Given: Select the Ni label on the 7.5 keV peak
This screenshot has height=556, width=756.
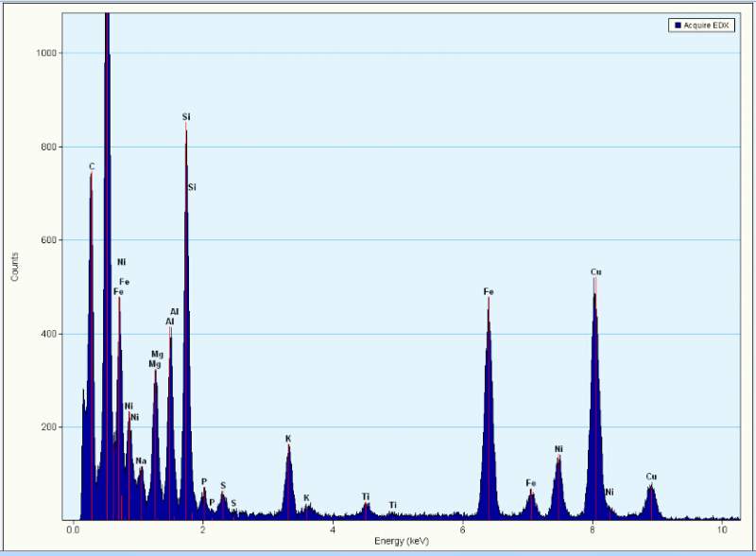Looking at the screenshot, I should click(x=558, y=449).
